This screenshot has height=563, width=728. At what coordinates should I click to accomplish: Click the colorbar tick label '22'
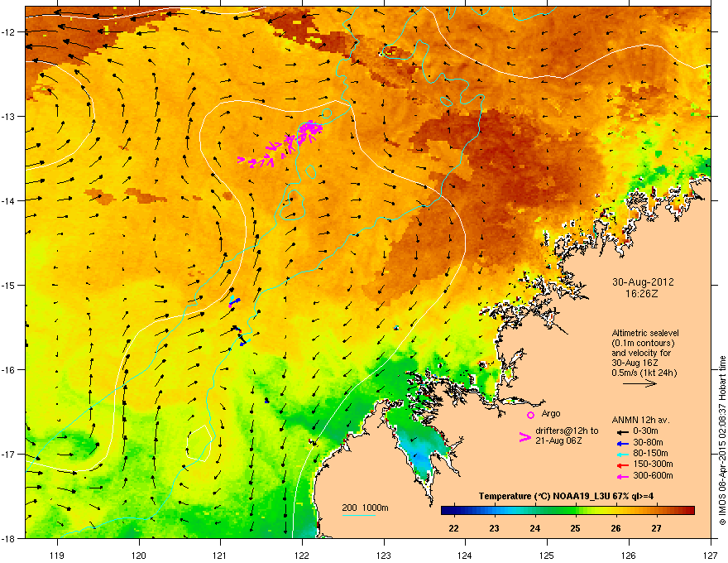click(x=453, y=528)
